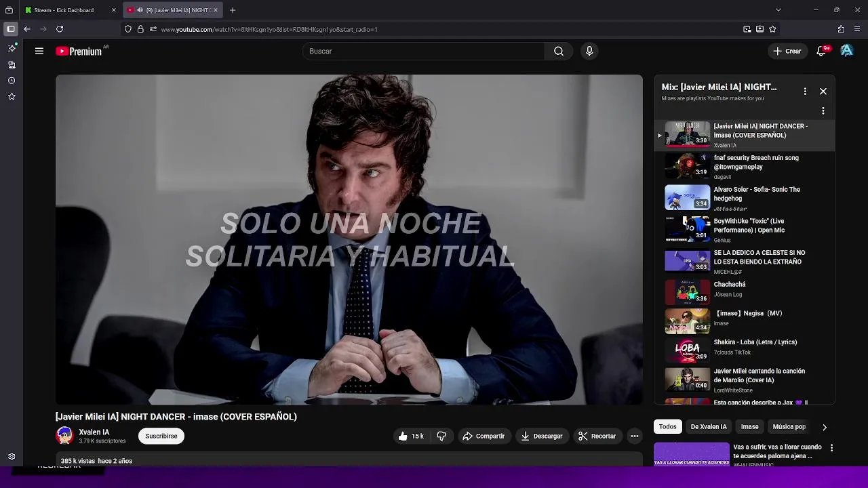Screen dimensions: 868x488
Task: Play Chachachá by Jósean Log
Action: pos(745,291)
